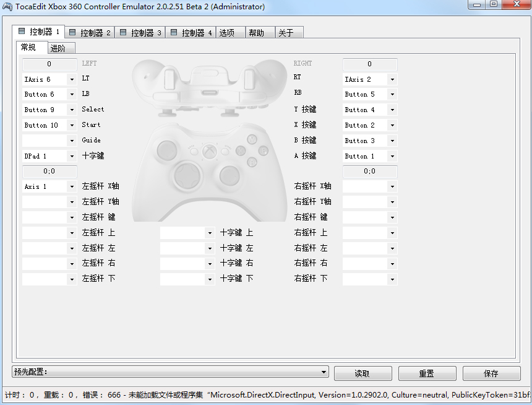Select the 控制器 4 tab
The width and height of the screenshot is (532, 405).
[x=191, y=33]
